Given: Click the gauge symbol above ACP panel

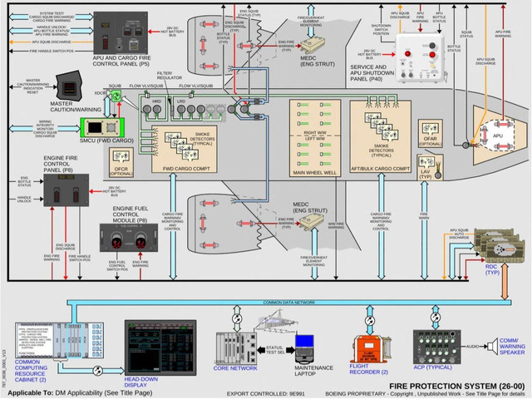Looking at the screenshot, I should [x=436, y=318].
